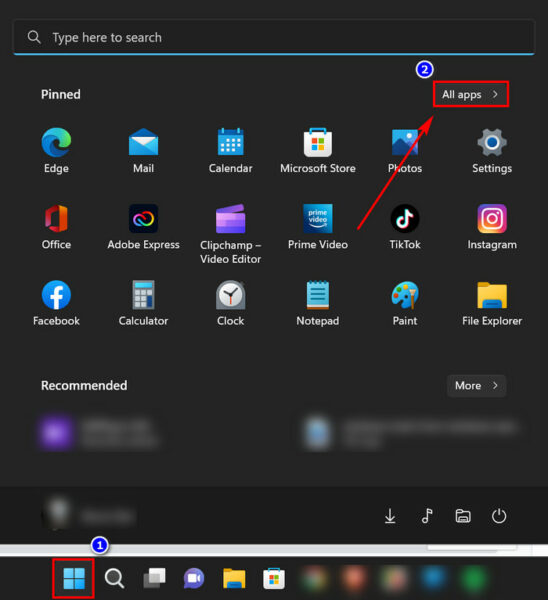The height and width of the screenshot is (600, 548).
Task: Open Notepad
Action: (318, 303)
